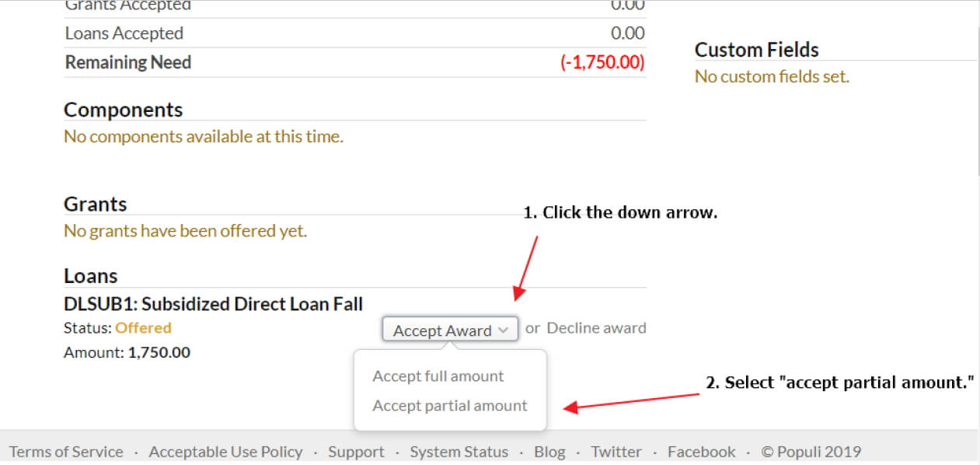Click the Custom Fields heading
This screenshot has width=980, height=465.
click(757, 50)
